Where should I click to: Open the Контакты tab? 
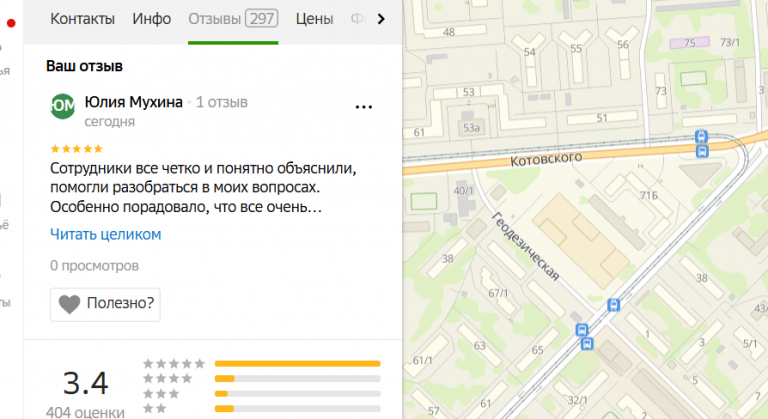click(82, 19)
